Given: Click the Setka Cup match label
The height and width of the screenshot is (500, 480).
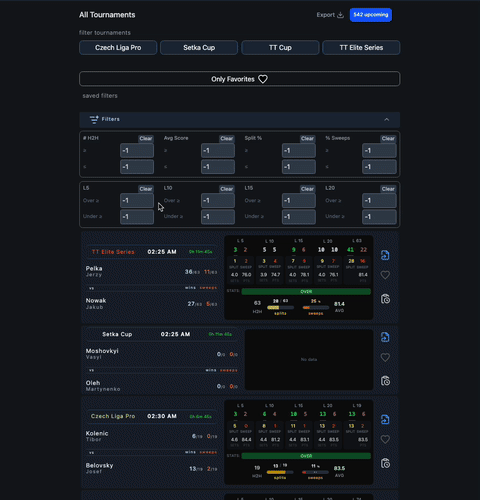Looking at the screenshot, I should click(117, 334).
